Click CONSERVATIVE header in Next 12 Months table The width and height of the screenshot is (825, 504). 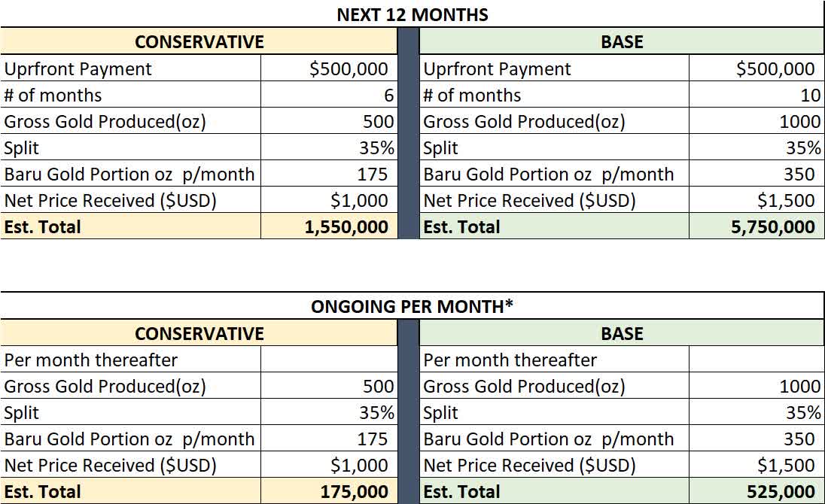(199, 41)
